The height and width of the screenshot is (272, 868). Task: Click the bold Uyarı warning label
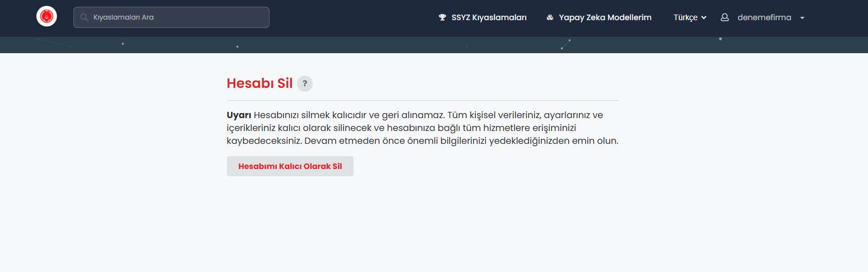(x=238, y=115)
